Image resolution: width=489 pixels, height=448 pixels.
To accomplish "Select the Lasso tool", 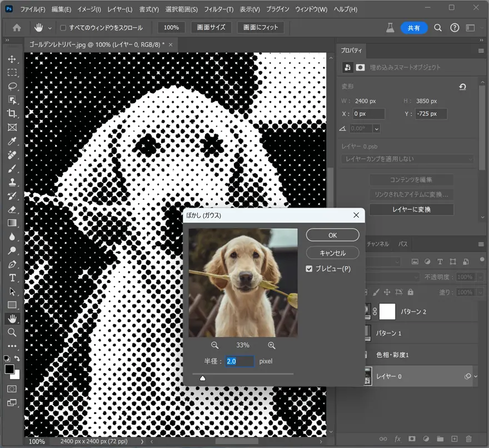I will (12, 86).
